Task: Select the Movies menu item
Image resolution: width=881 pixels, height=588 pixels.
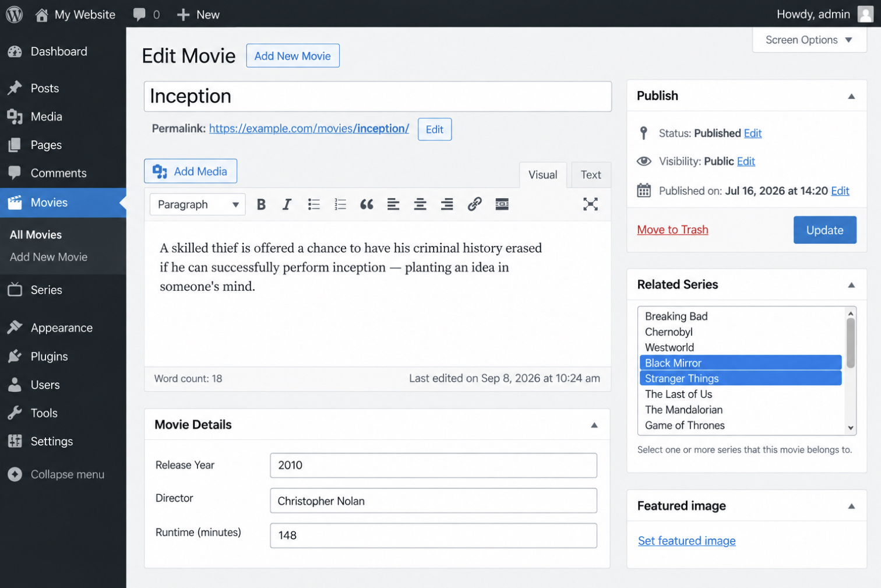Action: click(x=63, y=202)
